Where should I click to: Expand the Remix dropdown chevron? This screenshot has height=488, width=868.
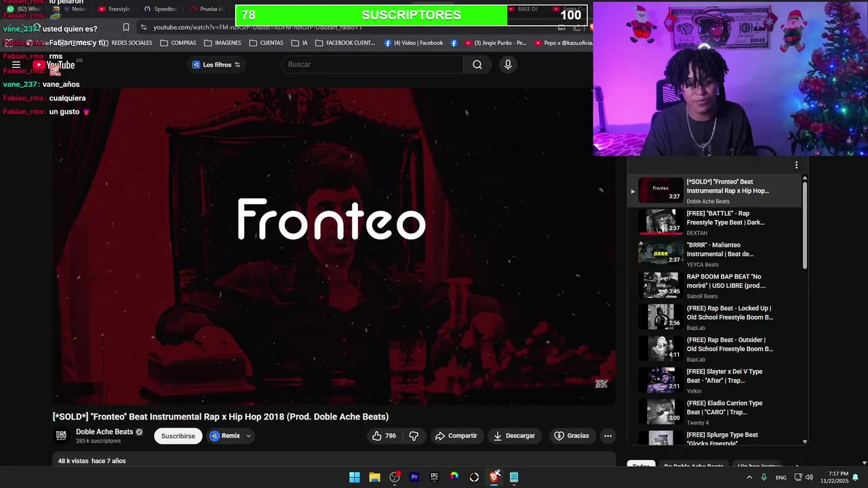point(248,436)
